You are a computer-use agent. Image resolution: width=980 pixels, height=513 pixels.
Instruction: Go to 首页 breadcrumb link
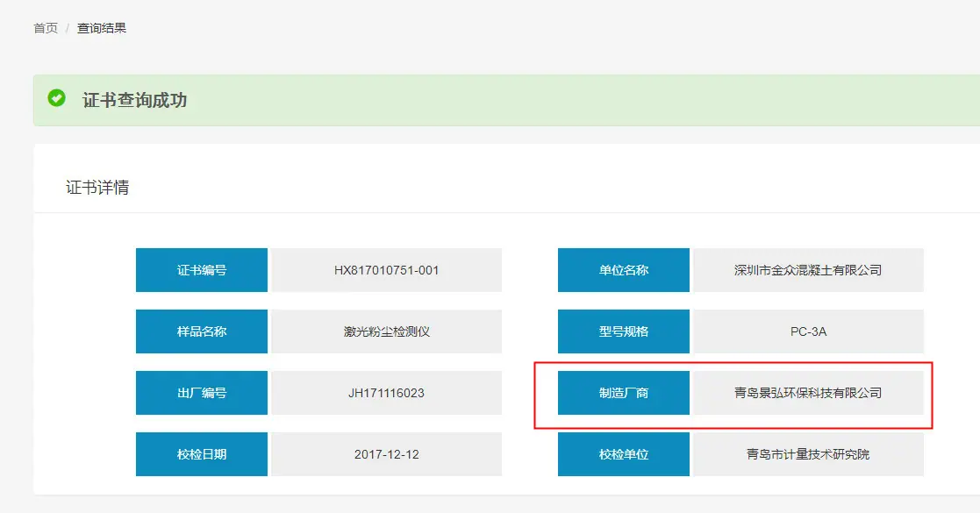(x=45, y=28)
